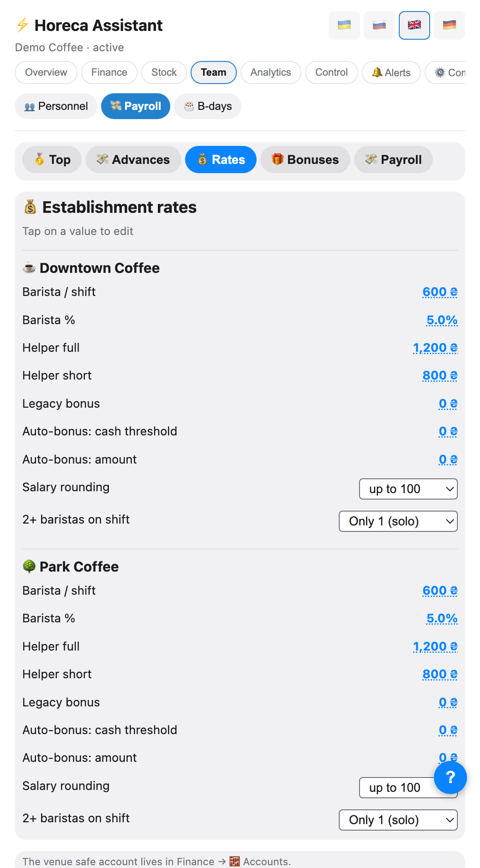
Task: Open Downtown Coffee 2+ baristas on shift dropdown
Action: [398, 521]
